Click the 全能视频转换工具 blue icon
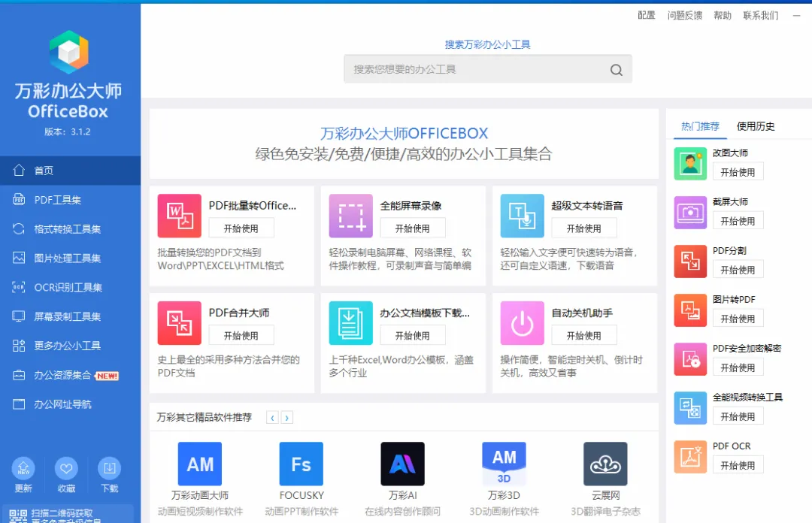 click(690, 408)
